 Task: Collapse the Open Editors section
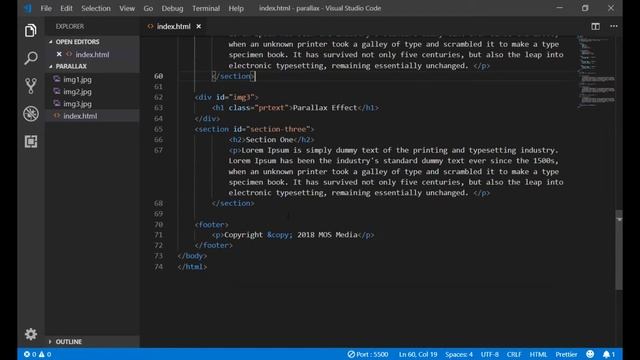coord(77,42)
